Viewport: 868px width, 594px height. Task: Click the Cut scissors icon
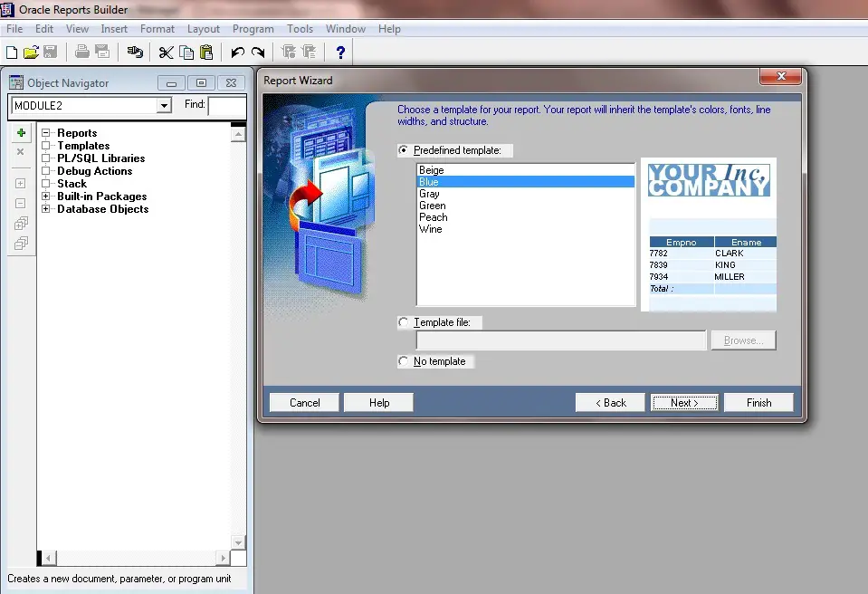[x=166, y=53]
